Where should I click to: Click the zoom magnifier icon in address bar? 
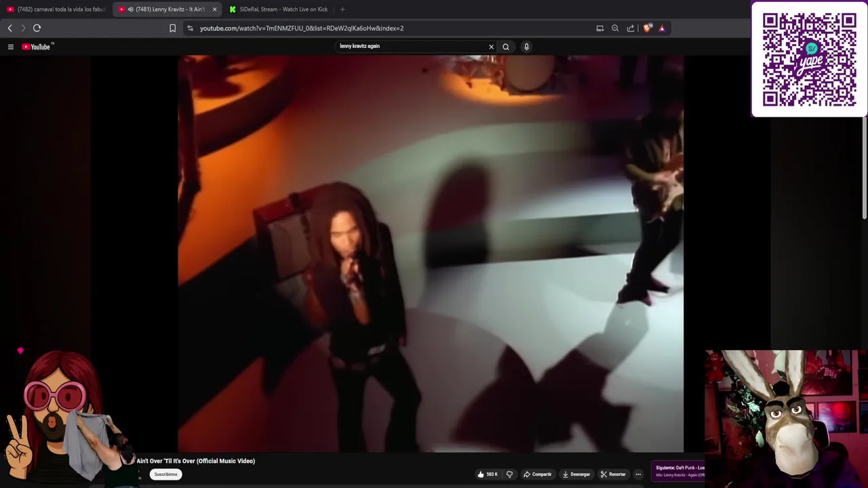pos(615,28)
